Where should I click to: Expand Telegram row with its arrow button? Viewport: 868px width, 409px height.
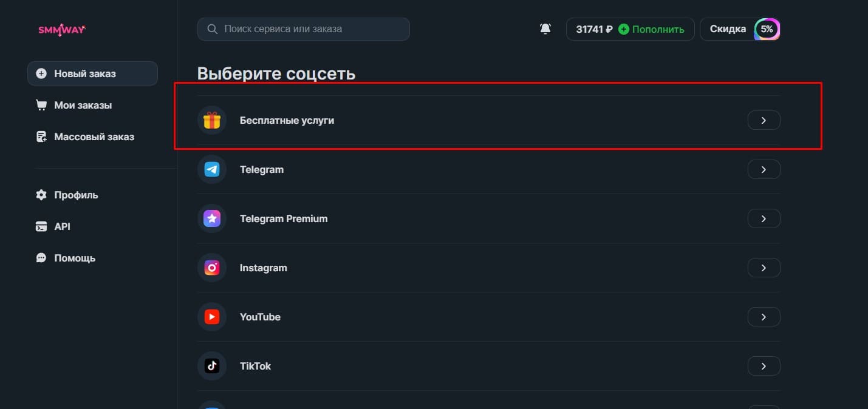[764, 169]
